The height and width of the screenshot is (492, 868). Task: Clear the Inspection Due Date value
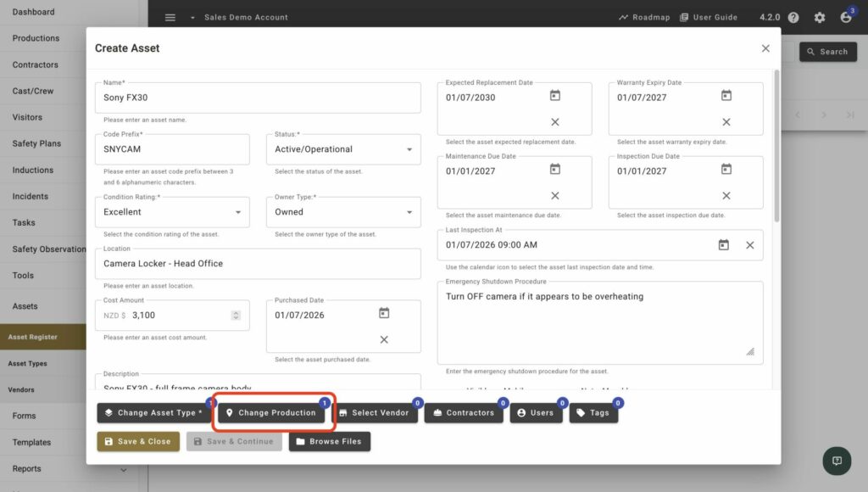click(x=726, y=196)
